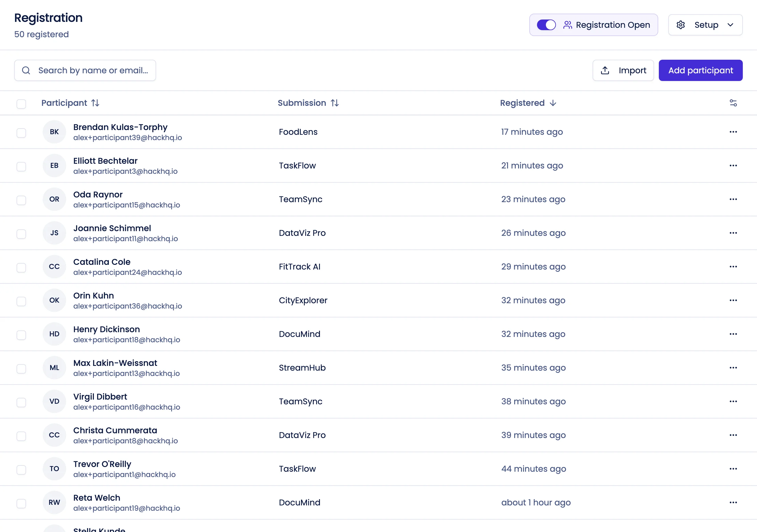The image size is (757, 532).
Task: Open the actions menu for Oda Raynor
Action: click(x=733, y=199)
